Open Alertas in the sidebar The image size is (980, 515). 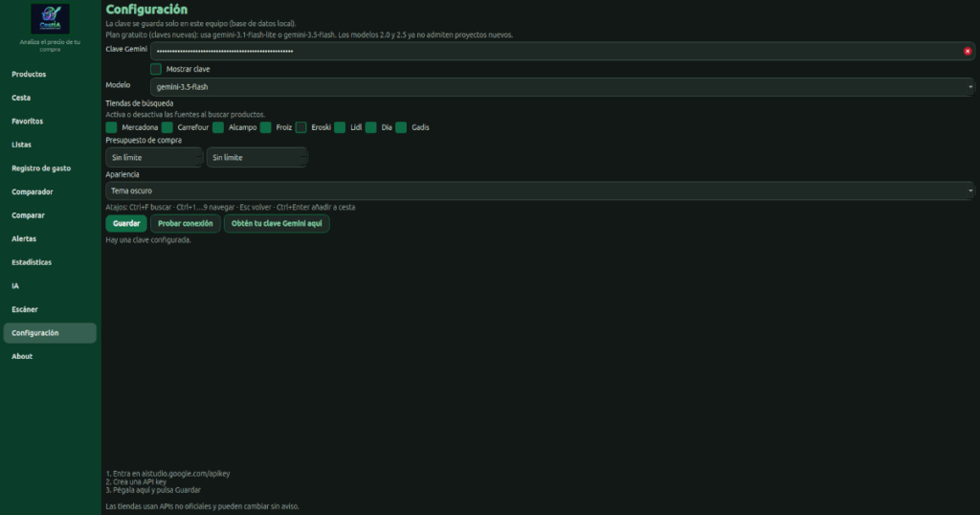[50, 238]
